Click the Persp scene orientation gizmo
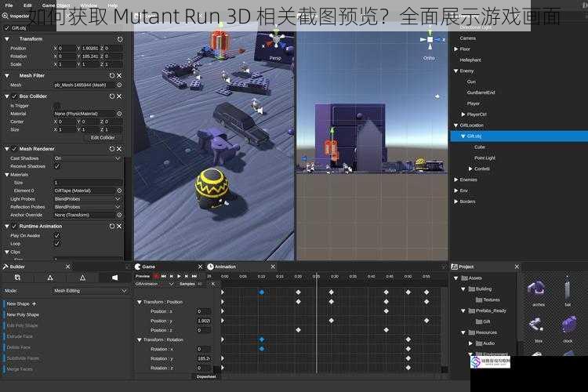Screen dimensions: 588x392 click(x=277, y=40)
